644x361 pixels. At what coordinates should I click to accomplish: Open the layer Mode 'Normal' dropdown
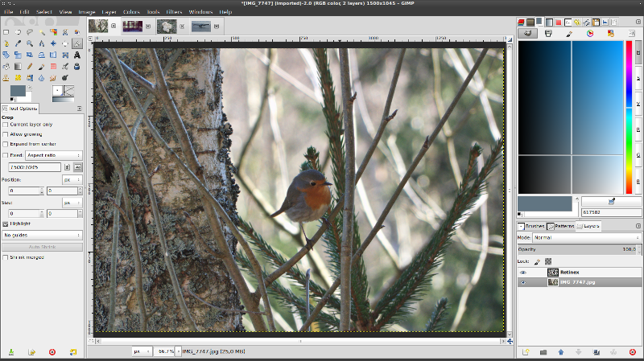coord(587,237)
